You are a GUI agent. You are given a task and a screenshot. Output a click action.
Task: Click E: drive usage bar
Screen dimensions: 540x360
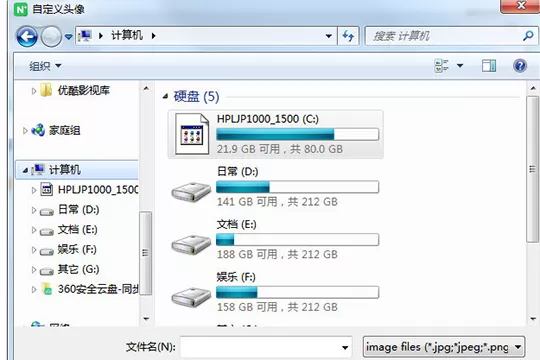pyautogui.click(x=298, y=239)
